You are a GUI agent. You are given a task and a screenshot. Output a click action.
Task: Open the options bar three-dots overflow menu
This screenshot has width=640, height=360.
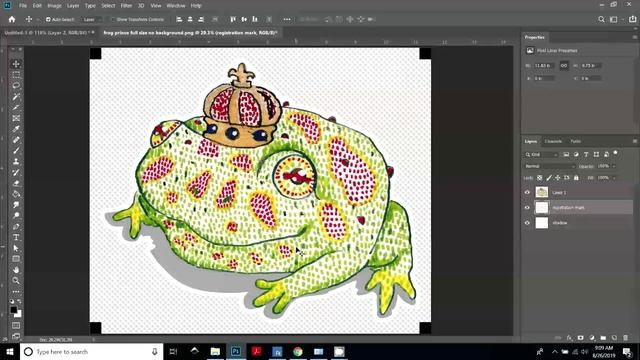pyautogui.click(x=287, y=19)
